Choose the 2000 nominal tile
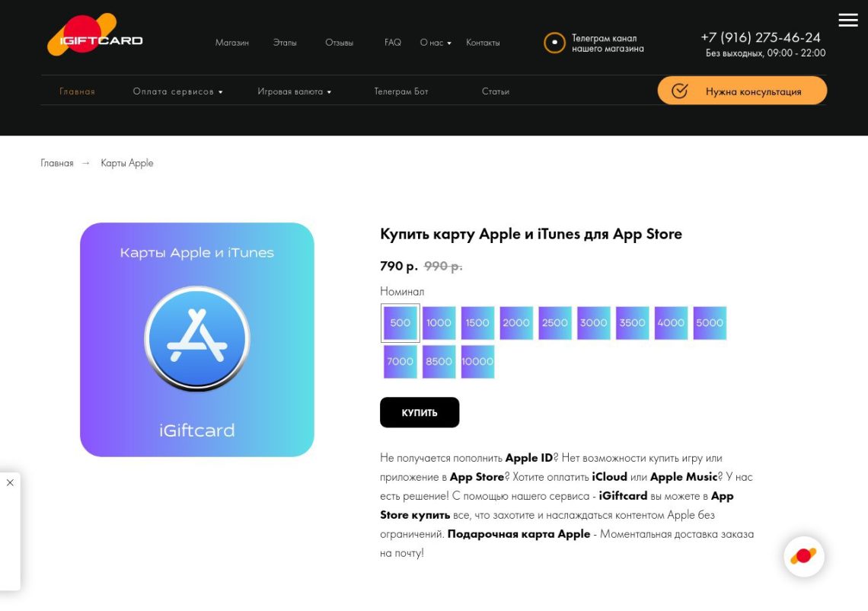868x611 pixels. click(x=516, y=323)
